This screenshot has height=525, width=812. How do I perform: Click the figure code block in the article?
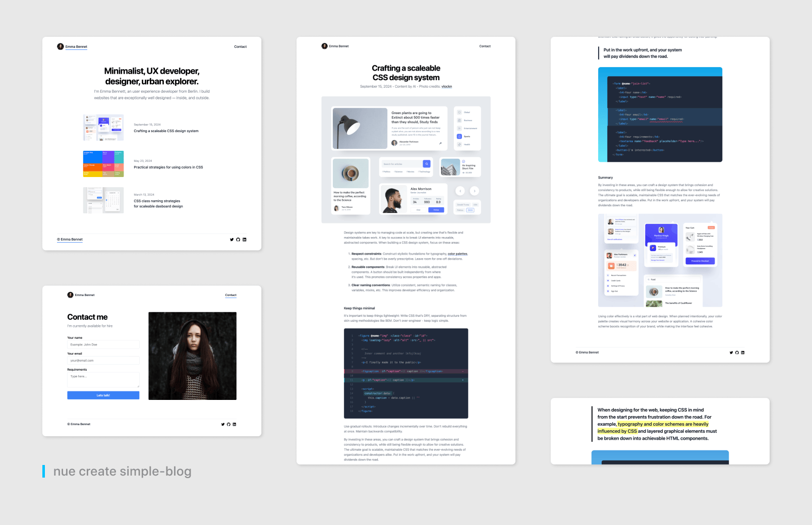click(x=406, y=374)
